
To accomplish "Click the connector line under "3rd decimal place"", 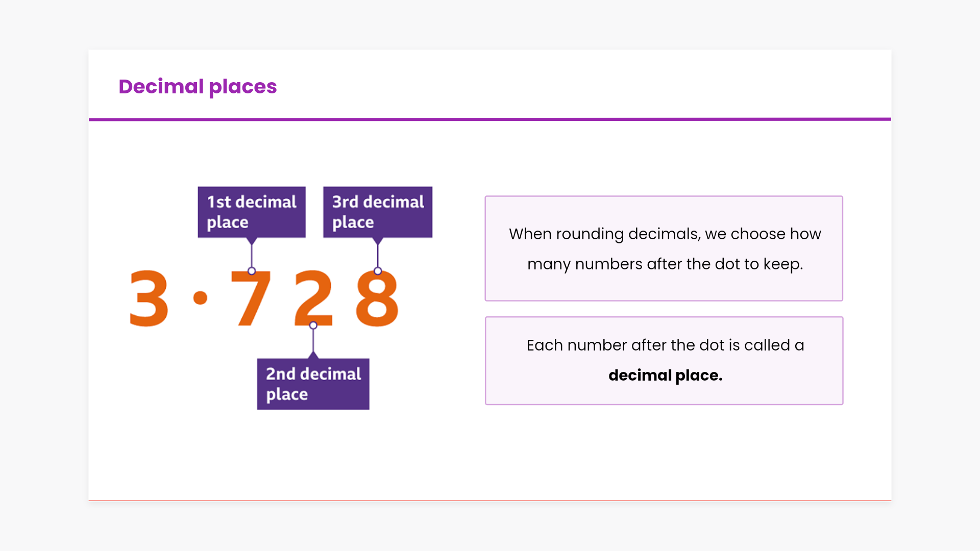I will point(378,254).
